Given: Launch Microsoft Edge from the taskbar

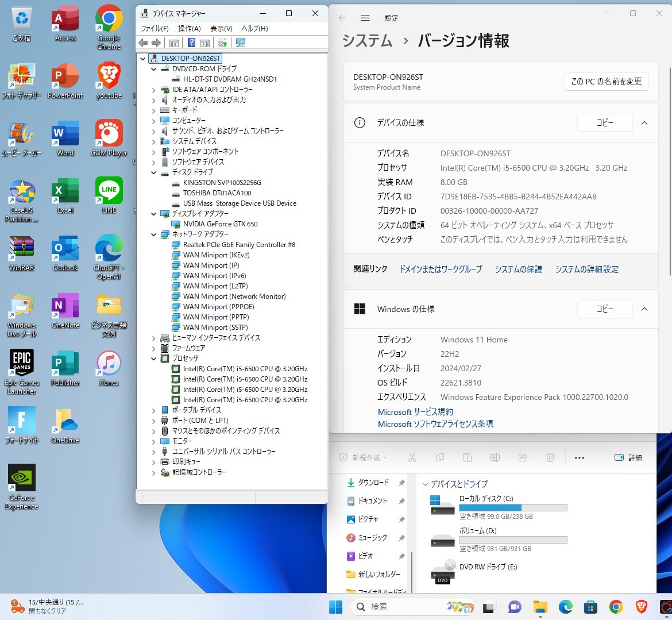Looking at the screenshot, I should (565, 607).
